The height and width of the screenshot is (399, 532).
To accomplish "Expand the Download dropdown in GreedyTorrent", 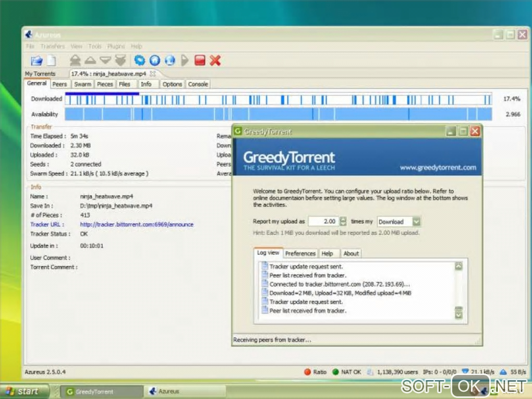I will [x=417, y=222].
